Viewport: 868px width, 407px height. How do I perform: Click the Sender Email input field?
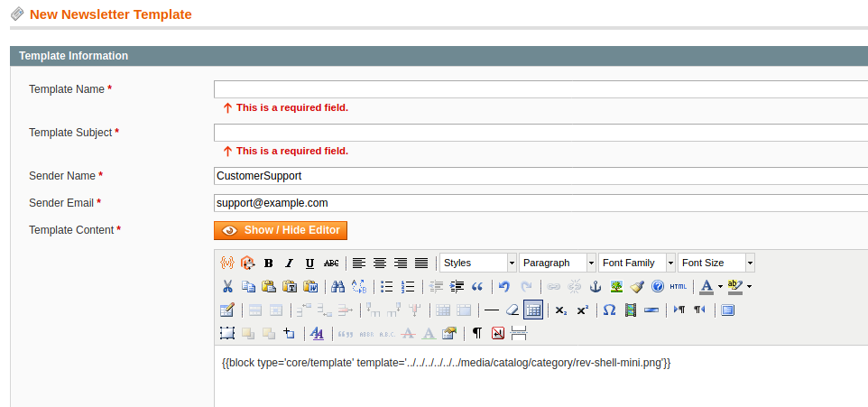[x=540, y=203]
